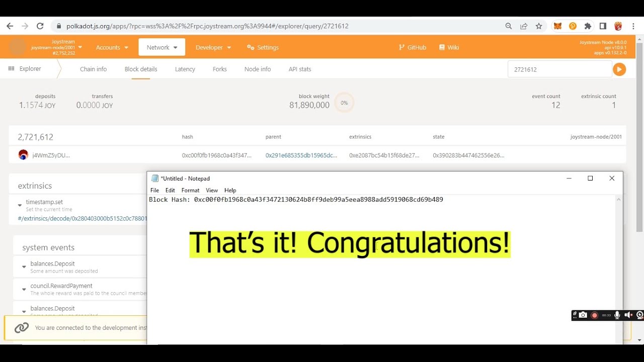Click the Notepad scrollbar up arrow
644x362 pixels.
click(x=619, y=200)
